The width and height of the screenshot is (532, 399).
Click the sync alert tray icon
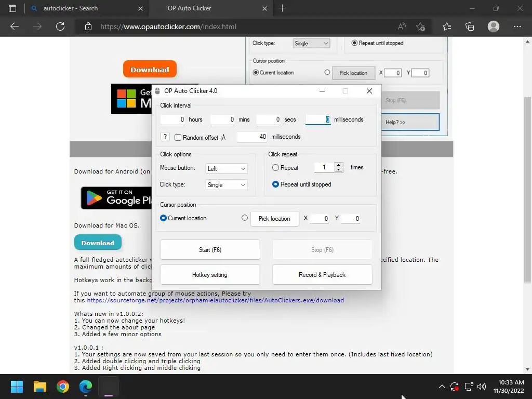point(455,387)
